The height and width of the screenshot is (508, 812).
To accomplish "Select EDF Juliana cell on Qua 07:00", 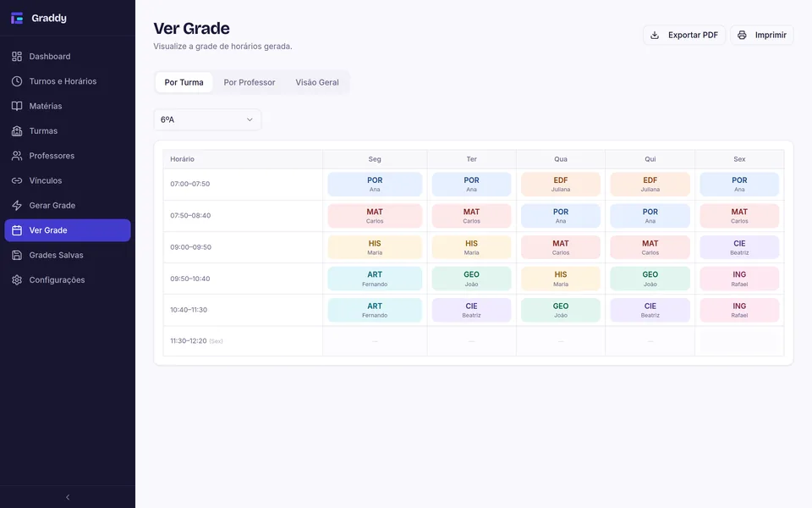I will pos(561,185).
